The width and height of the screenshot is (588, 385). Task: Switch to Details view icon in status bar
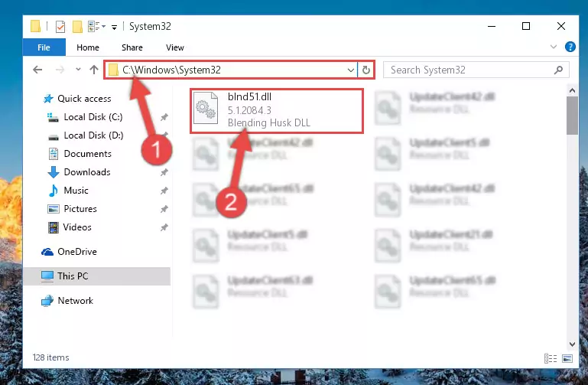click(x=550, y=359)
